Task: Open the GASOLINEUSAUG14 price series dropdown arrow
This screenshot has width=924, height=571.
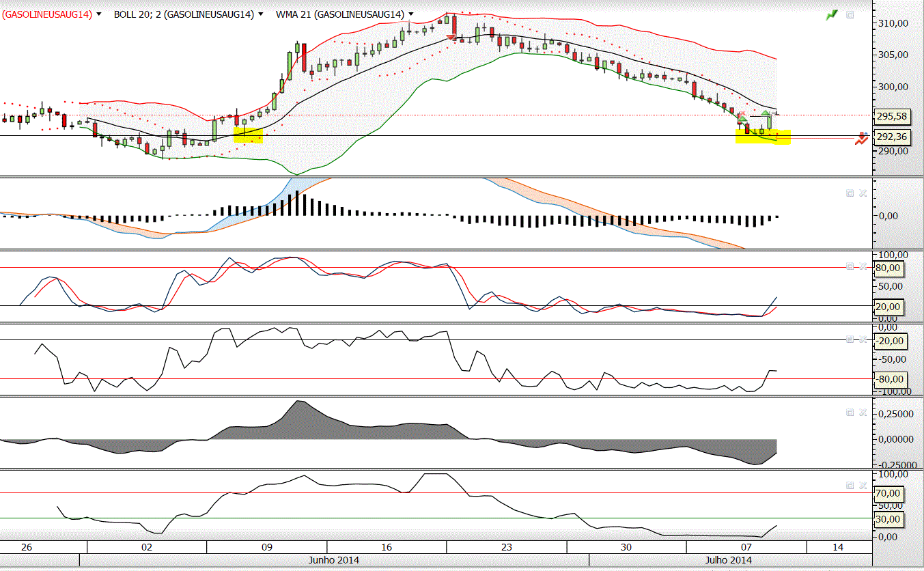Action: [x=100, y=14]
